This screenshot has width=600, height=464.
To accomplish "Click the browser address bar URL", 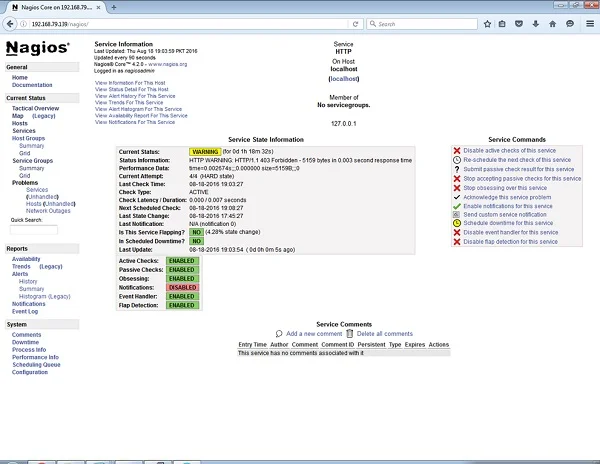I will [x=60, y=24].
